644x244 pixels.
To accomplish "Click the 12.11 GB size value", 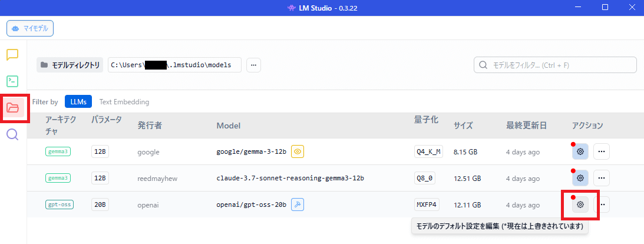I will tap(467, 205).
